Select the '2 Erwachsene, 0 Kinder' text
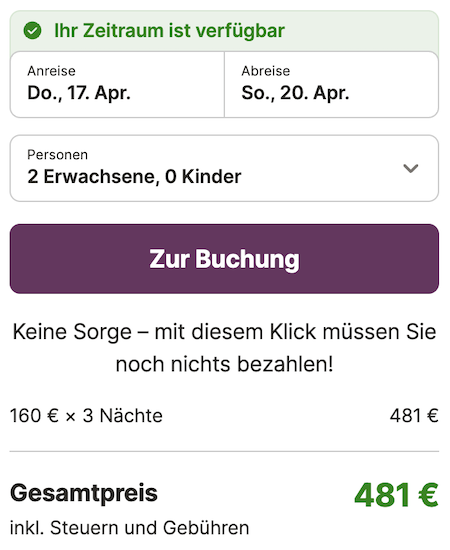The image size is (450, 550). coord(134,176)
